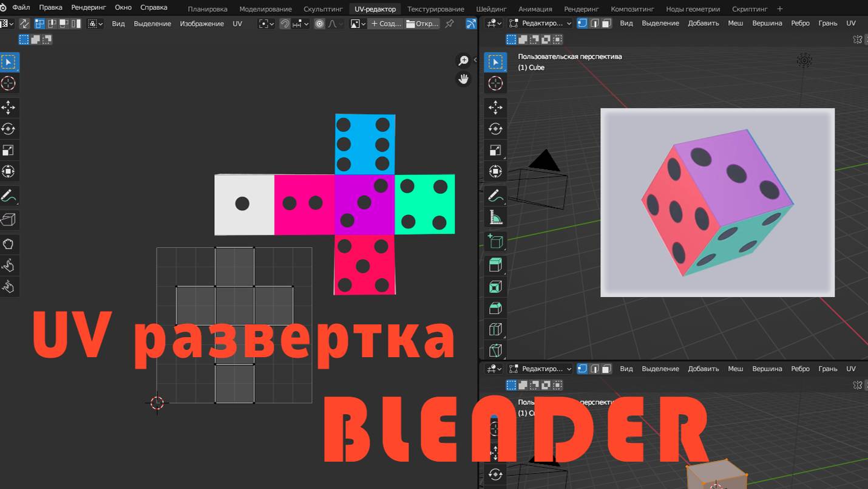Screen dimensions: 868x489
Task: Open editor type dropdown of upper 3D viewport
Action: click(494, 23)
